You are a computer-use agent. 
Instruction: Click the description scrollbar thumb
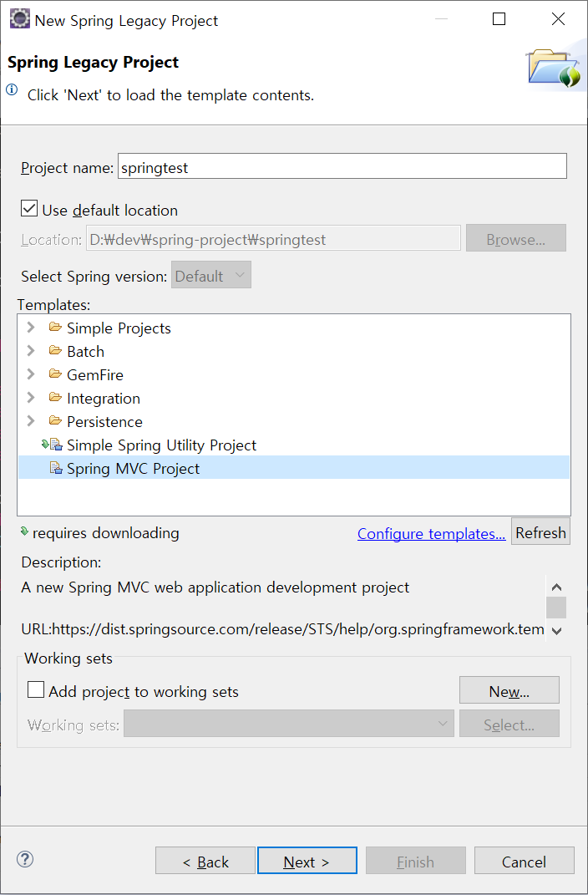click(x=556, y=608)
